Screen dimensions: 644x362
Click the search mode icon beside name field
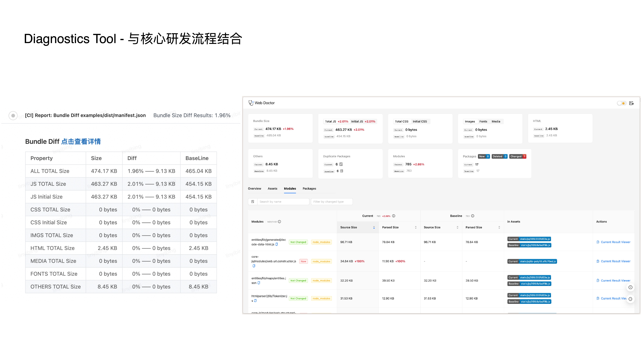253,202
